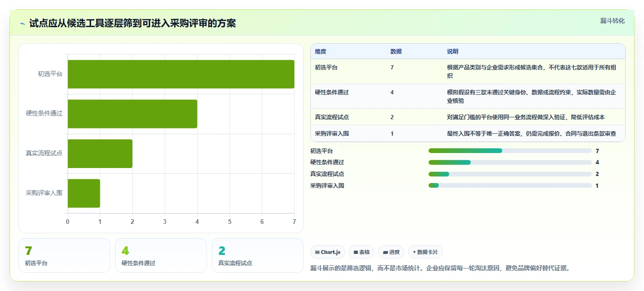
Task: Click the page title 试点应从候选工具逐层筛到
Action: (x=132, y=23)
